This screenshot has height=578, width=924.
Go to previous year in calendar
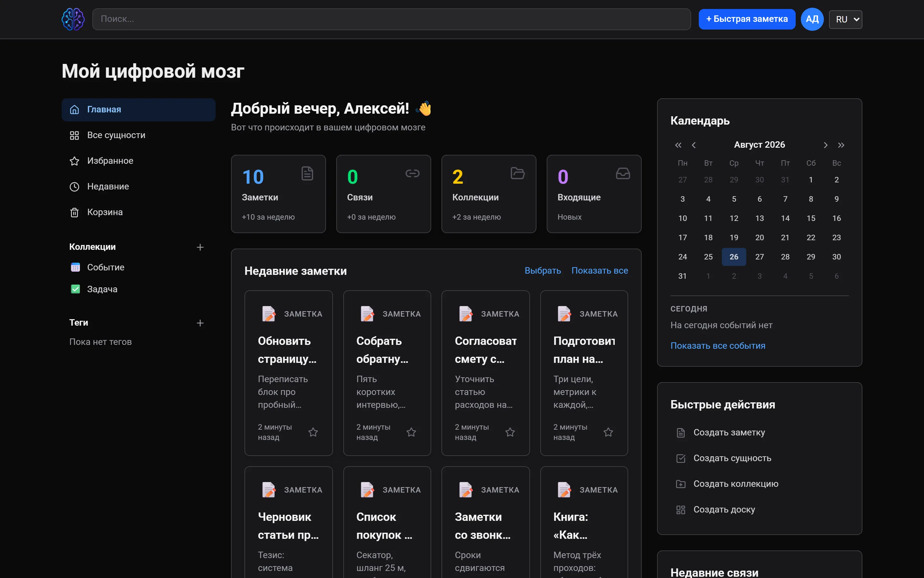click(x=678, y=145)
